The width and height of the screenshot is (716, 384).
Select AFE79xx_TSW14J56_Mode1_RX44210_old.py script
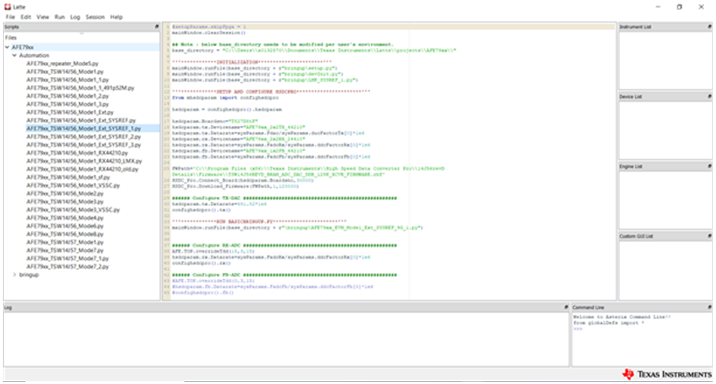(x=82, y=169)
